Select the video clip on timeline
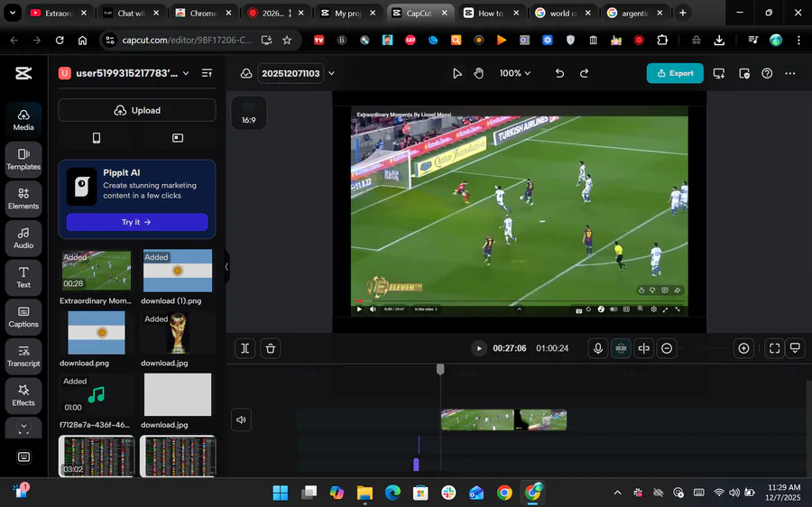This screenshot has width=812, height=507. click(503, 420)
